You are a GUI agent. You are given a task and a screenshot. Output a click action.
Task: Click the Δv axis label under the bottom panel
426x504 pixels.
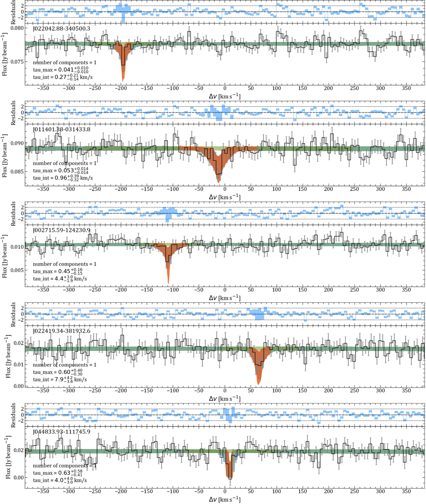224,499
